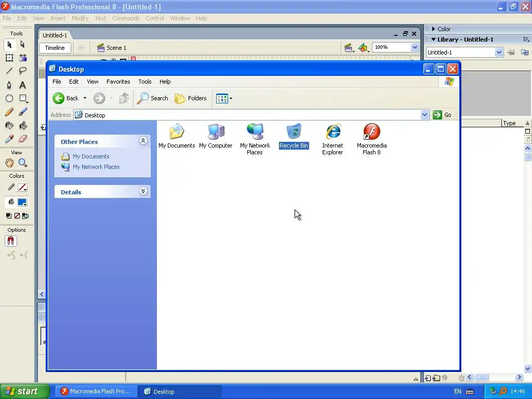Open My Documents link in Other Places
The width and height of the screenshot is (532, 399).
click(91, 156)
